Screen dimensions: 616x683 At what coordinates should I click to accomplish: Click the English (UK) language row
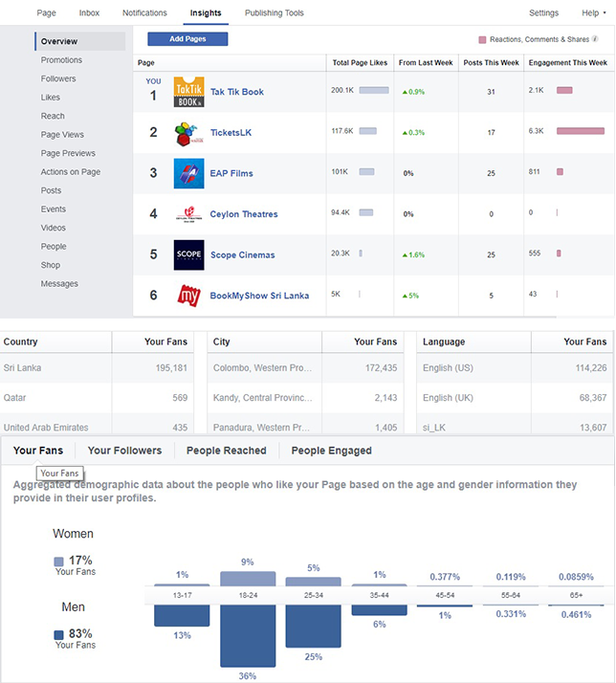click(x=515, y=398)
